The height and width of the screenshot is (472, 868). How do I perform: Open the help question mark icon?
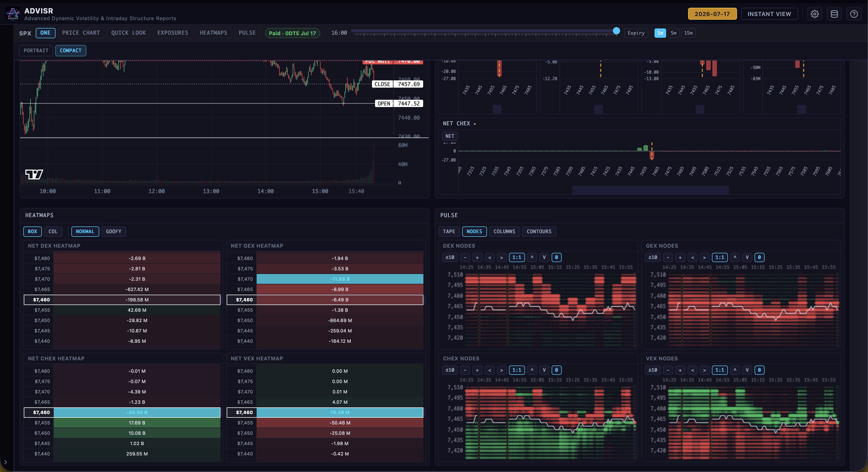pyautogui.click(x=854, y=14)
